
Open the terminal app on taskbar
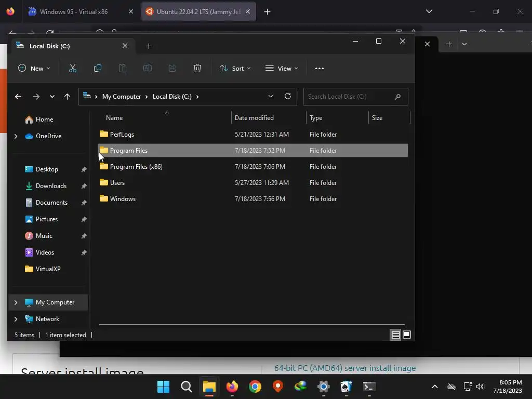369,387
